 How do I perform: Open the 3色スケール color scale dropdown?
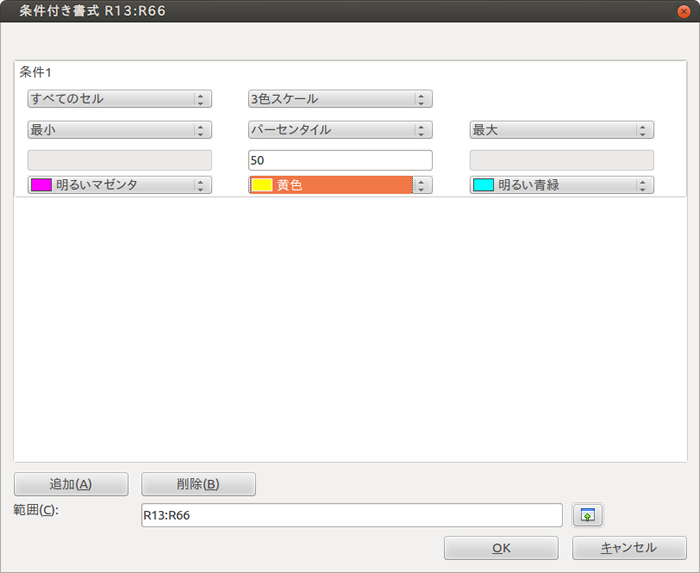pyautogui.click(x=340, y=99)
